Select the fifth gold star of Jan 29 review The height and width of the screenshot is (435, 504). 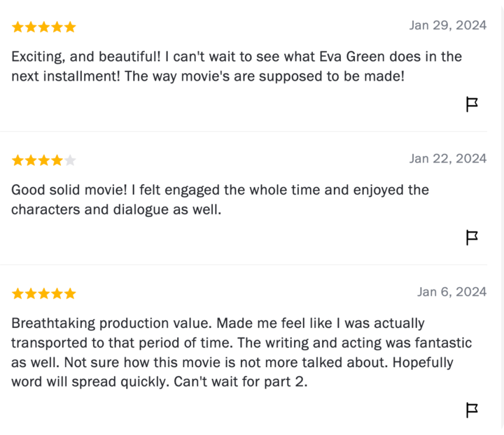tap(70, 27)
